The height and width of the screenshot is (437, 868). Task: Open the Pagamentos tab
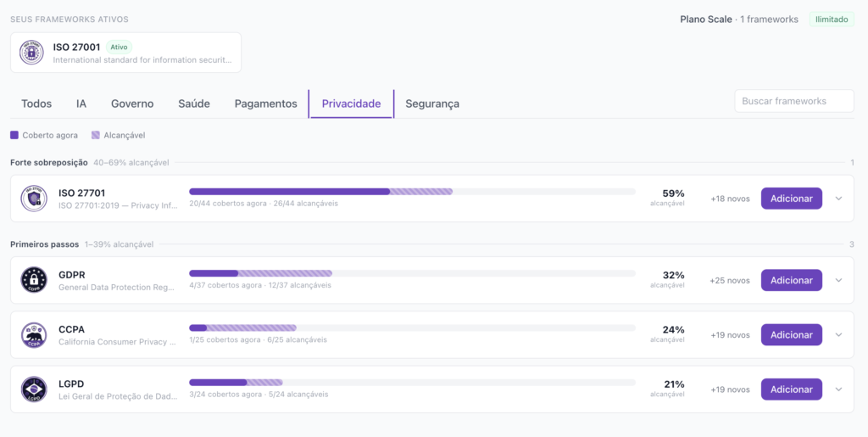(x=265, y=104)
